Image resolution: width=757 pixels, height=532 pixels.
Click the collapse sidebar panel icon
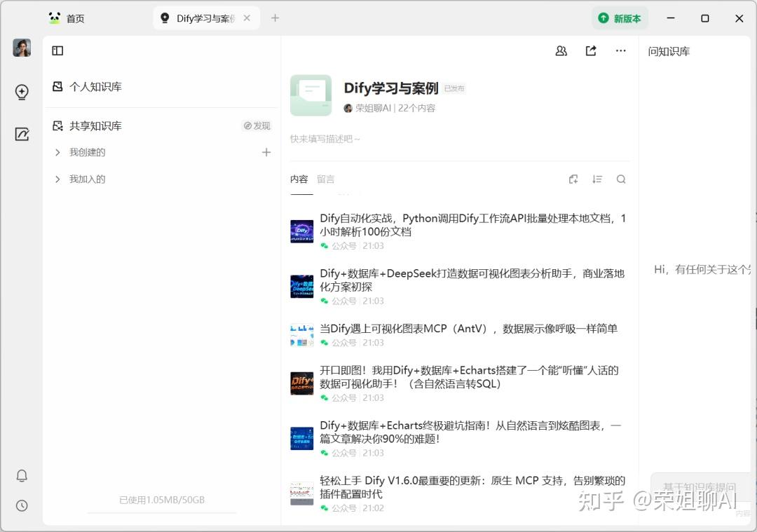(x=57, y=50)
